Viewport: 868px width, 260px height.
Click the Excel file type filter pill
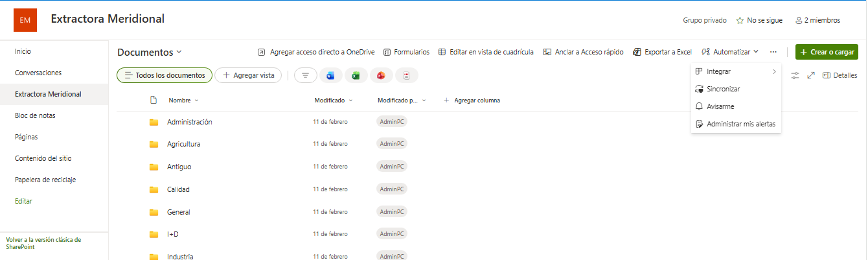(x=356, y=76)
